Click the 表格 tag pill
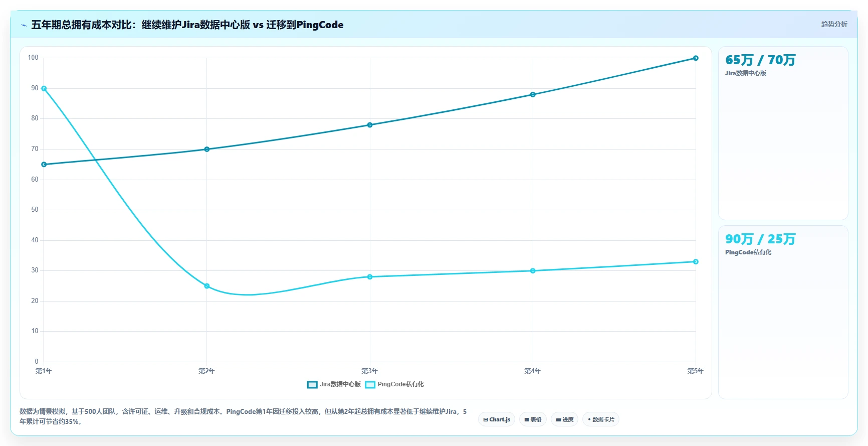Screen dimensions: 868x446 (x=533, y=419)
